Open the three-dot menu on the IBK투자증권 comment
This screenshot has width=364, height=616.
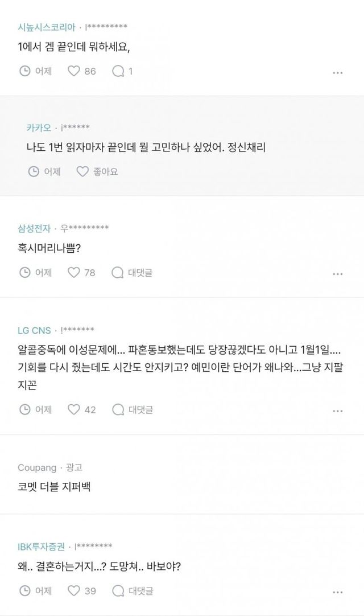click(x=337, y=592)
